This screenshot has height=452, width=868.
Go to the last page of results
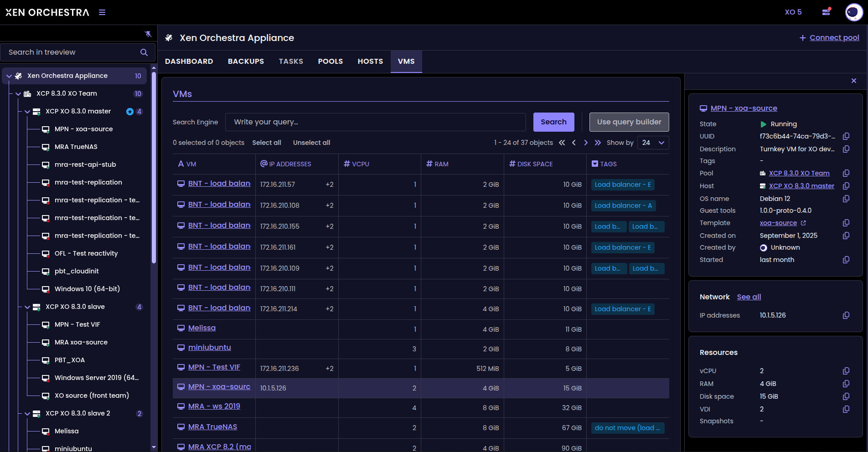[x=598, y=143]
